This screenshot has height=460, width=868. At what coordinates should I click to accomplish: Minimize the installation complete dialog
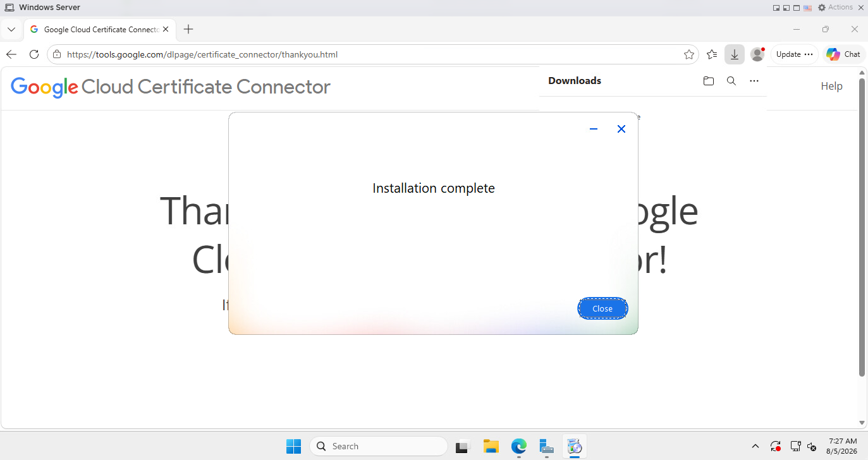click(x=594, y=129)
